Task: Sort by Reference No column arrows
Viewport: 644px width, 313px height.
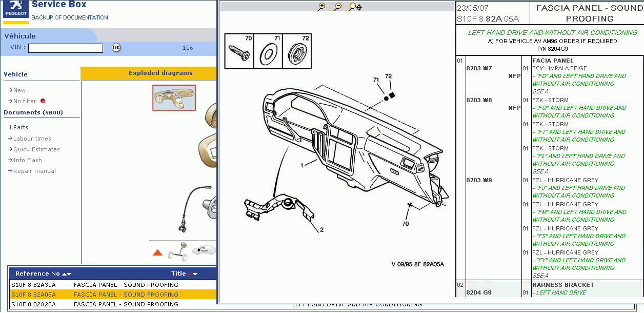Action: pyautogui.click(x=67, y=274)
